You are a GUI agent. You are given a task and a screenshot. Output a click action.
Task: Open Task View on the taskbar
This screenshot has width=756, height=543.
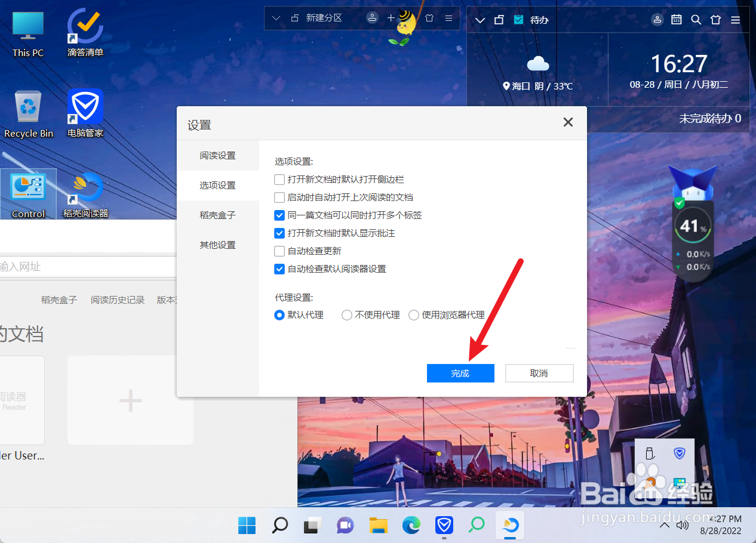[x=312, y=525]
